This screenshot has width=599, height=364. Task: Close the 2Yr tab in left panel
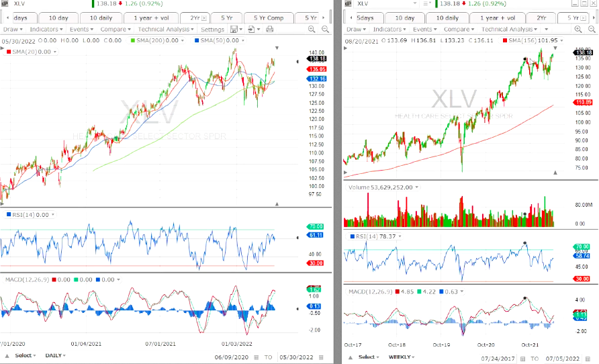pos(204,18)
